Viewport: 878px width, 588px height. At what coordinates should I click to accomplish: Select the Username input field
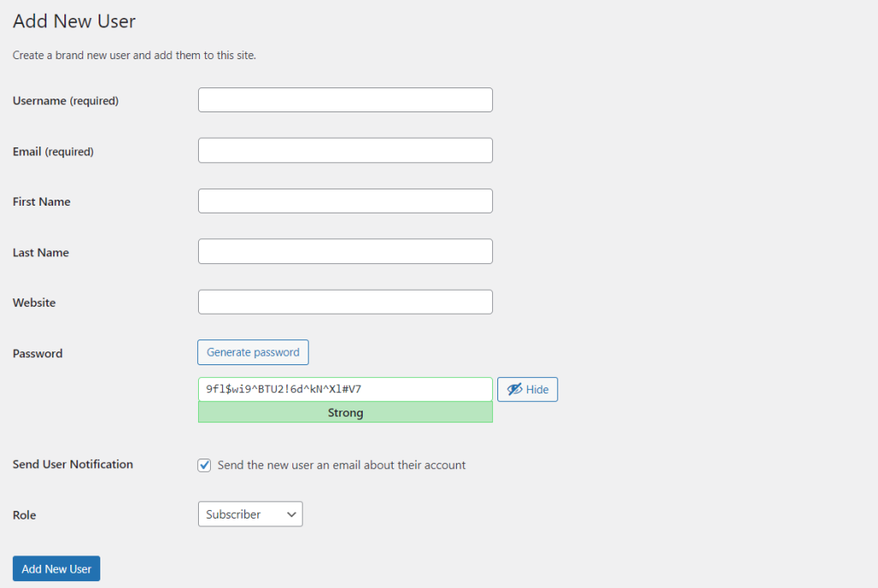click(x=345, y=99)
